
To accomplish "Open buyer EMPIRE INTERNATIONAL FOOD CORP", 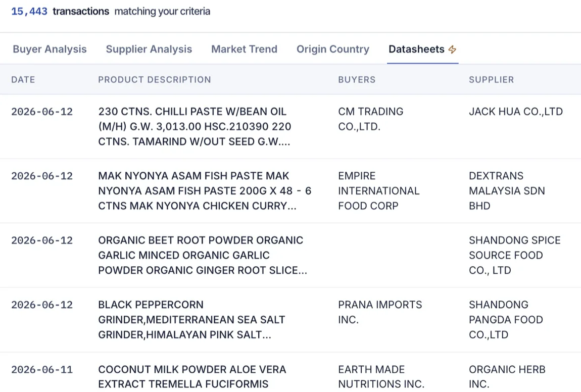I will (379, 191).
